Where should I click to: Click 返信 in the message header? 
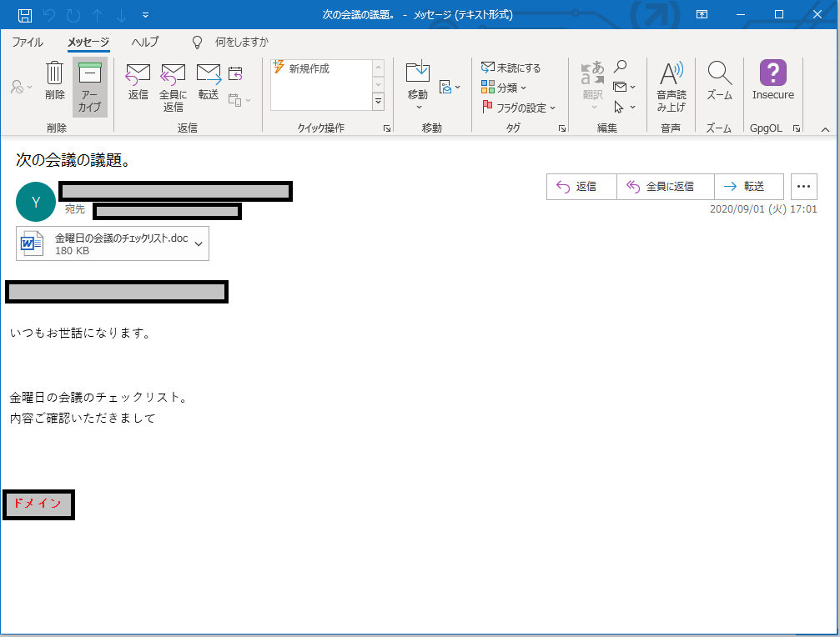pyautogui.click(x=581, y=186)
